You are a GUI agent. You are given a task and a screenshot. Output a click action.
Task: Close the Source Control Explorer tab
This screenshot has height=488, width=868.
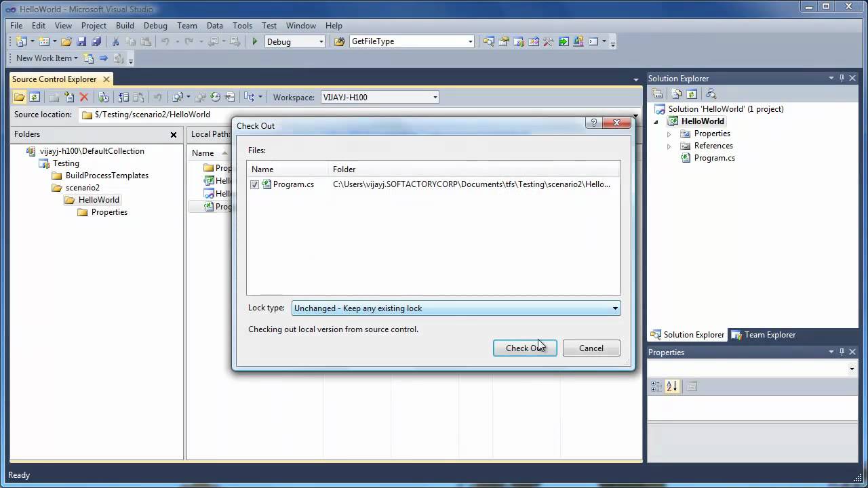[106, 79]
